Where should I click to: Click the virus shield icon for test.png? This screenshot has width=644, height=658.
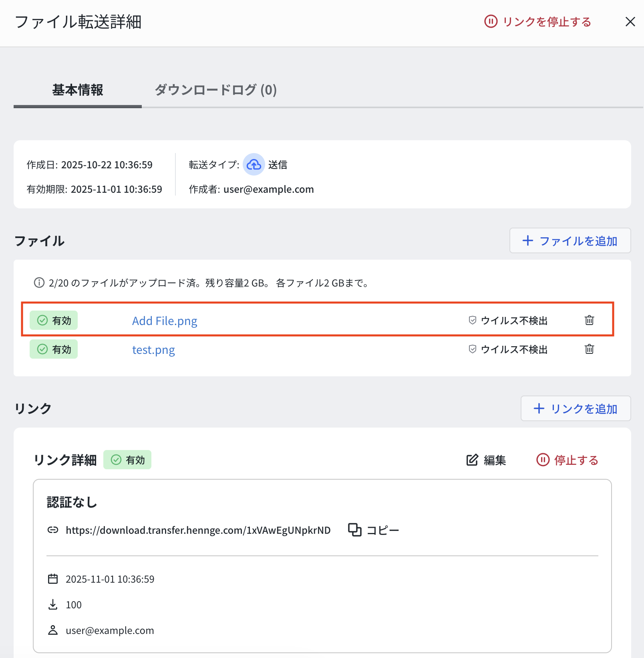tap(473, 349)
